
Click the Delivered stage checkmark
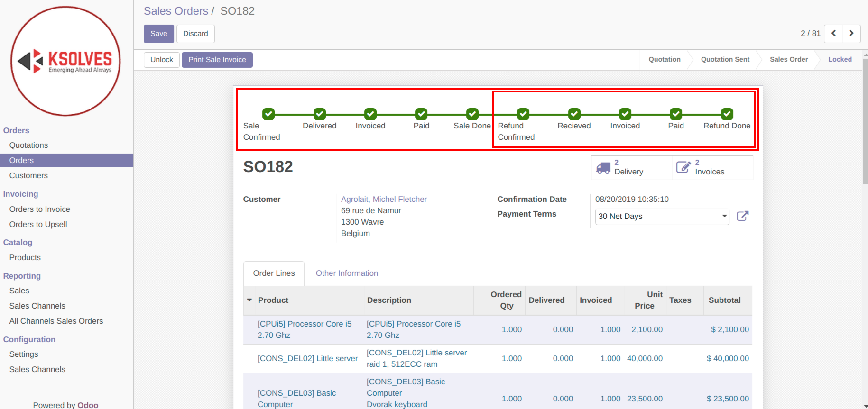tap(320, 114)
